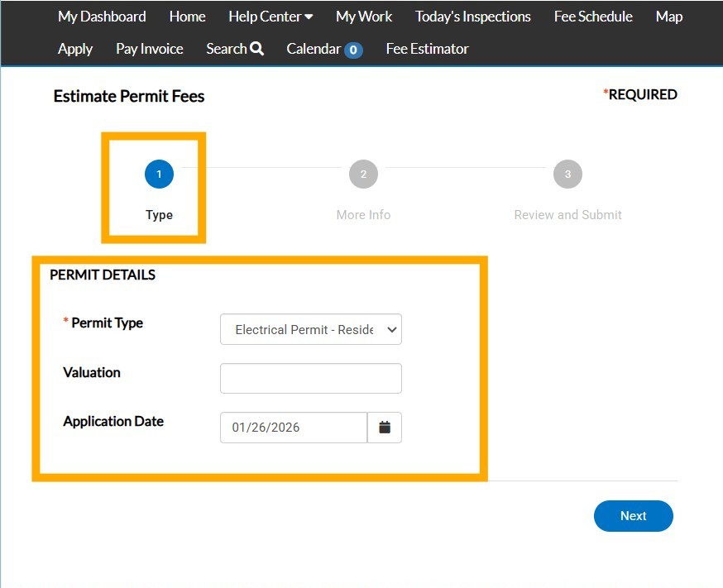Open the Fee Estimator link
Screen dimensions: 723x588
(427, 49)
